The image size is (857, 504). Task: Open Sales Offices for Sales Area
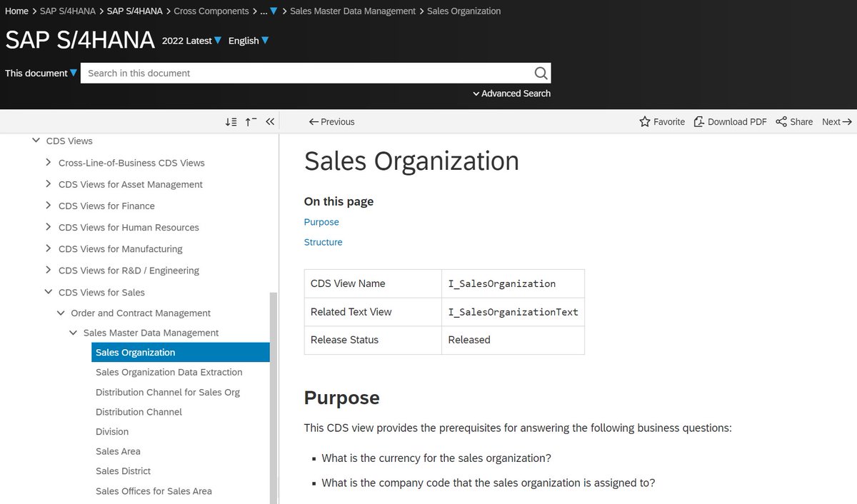pyautogui.click(x=154, y=491)
